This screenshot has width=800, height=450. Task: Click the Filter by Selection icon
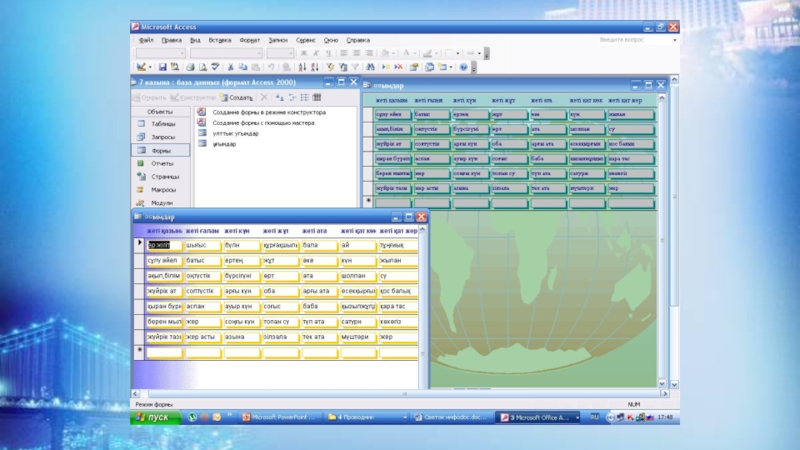[330, 67]
